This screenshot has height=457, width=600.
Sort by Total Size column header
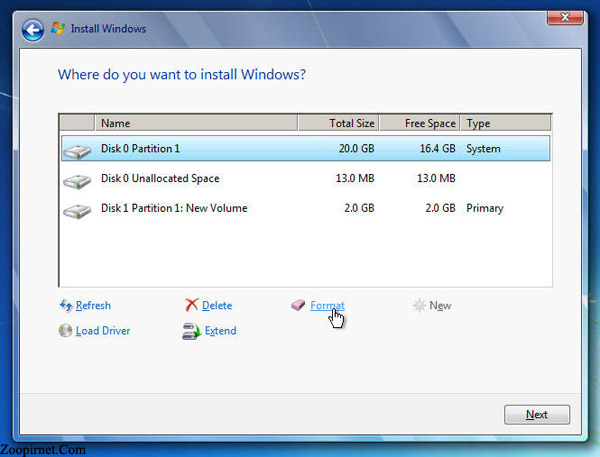click(x=338, y=123)
